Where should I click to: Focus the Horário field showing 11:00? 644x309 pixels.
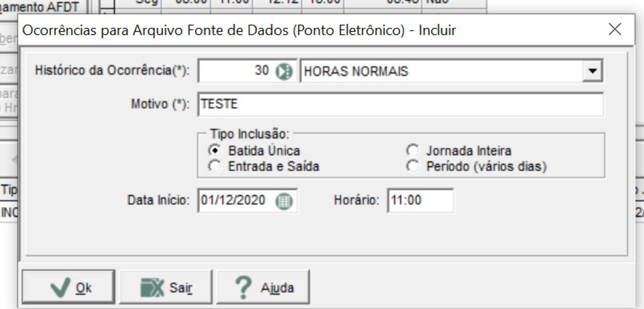[420, 201]
